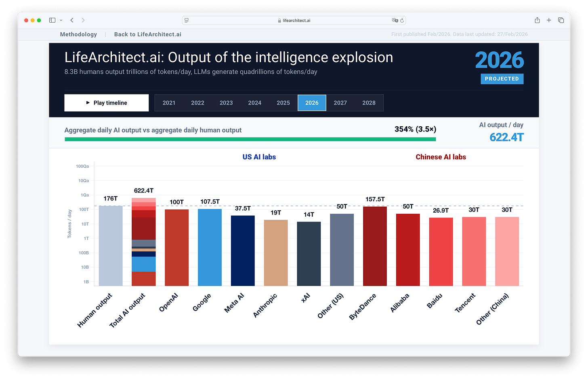Click the green AI vs human progress bar
This screenshot has height=380, width=588.
[x=250, y=139]
